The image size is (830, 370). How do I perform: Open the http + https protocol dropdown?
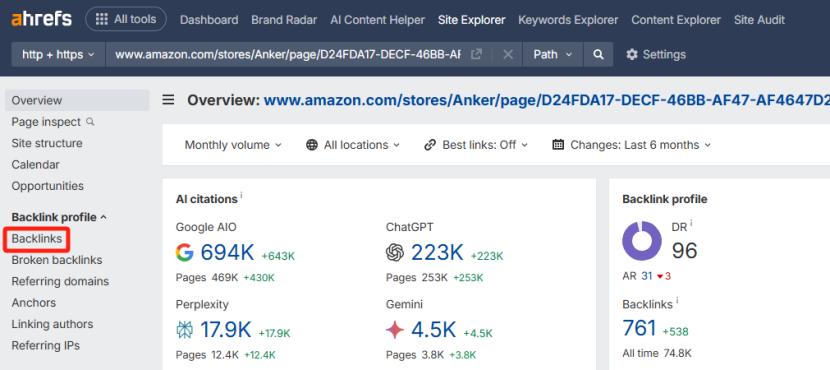click(58, 55)
